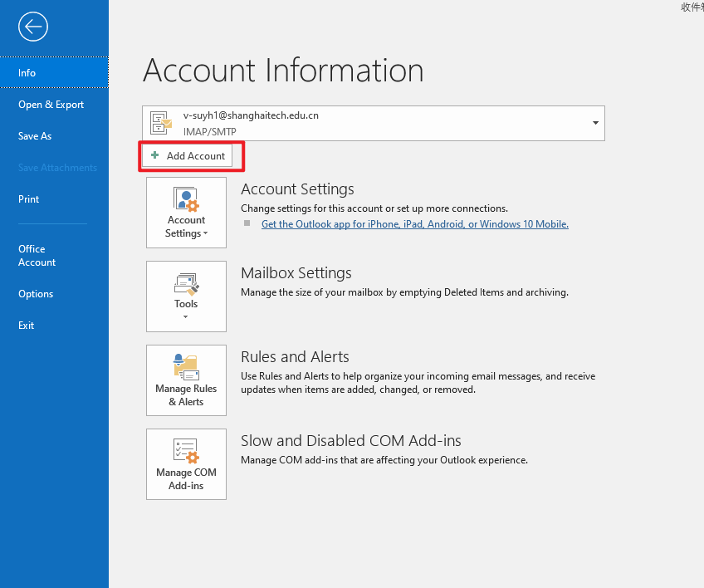Click the 'Manage COM add-ins that are affecting' text
704x588 pixels.
[x=384, y=460]
